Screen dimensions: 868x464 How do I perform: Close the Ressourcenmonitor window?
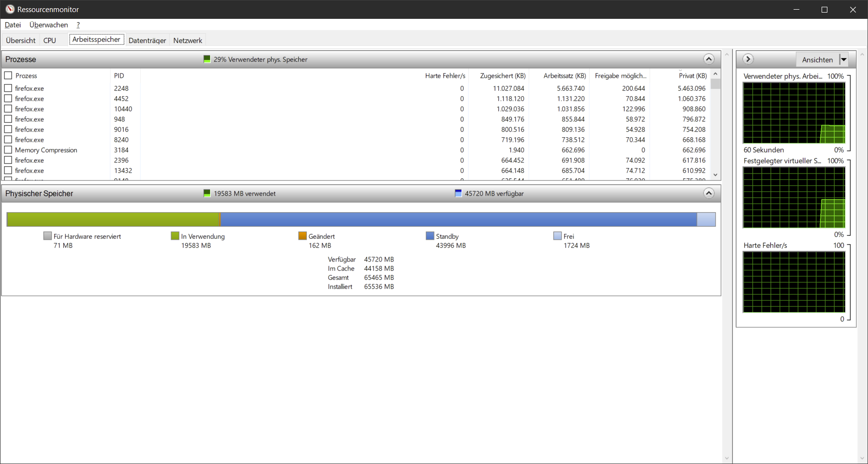pyautogui.click(x=853, y=9)
